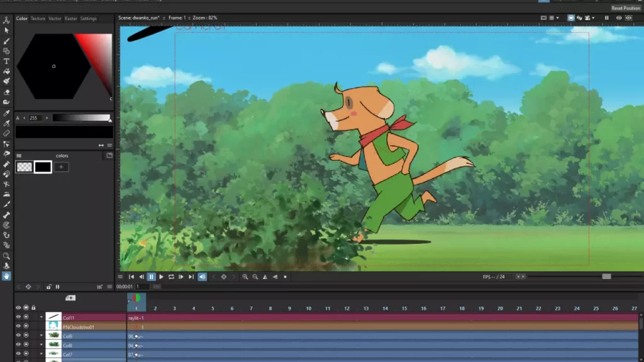Select the Control Point Editor tool
644x362 pixels.
point(6,144)
